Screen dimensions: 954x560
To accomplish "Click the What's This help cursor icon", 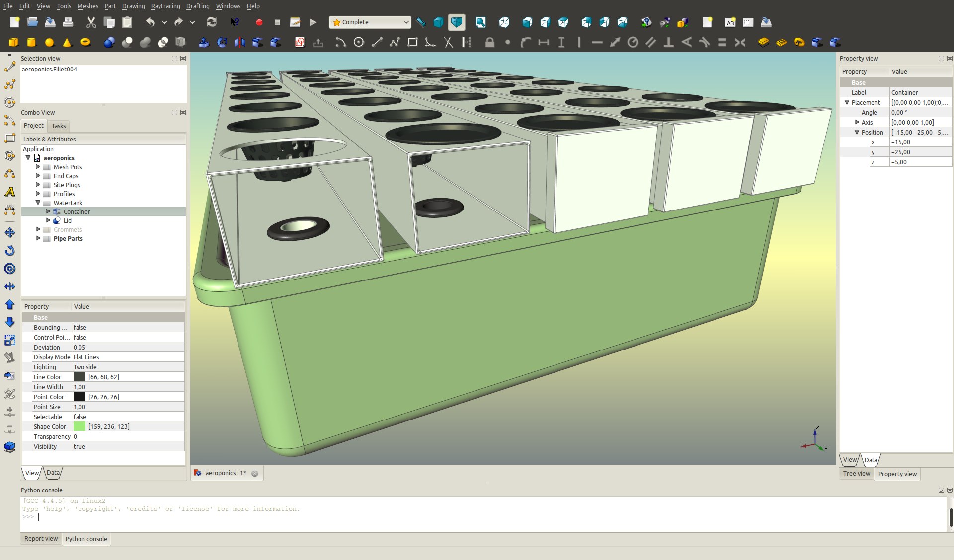I will (235, 22).
